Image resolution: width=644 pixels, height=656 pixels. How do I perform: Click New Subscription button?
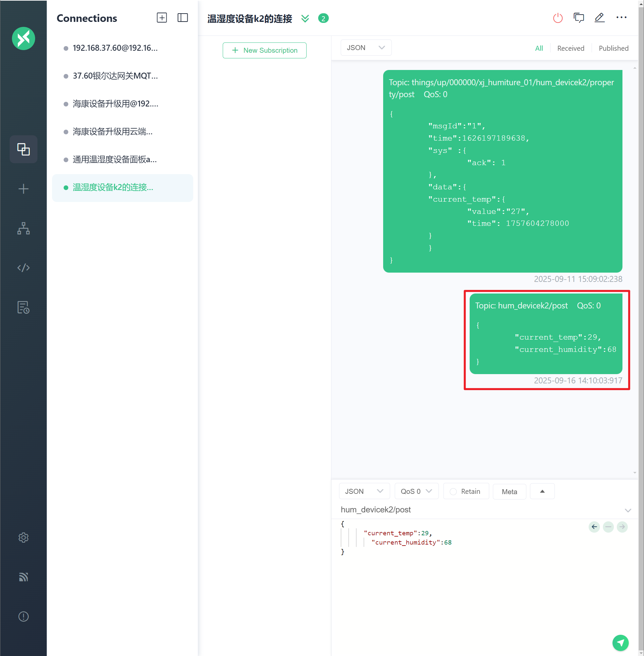pos(264,50)
